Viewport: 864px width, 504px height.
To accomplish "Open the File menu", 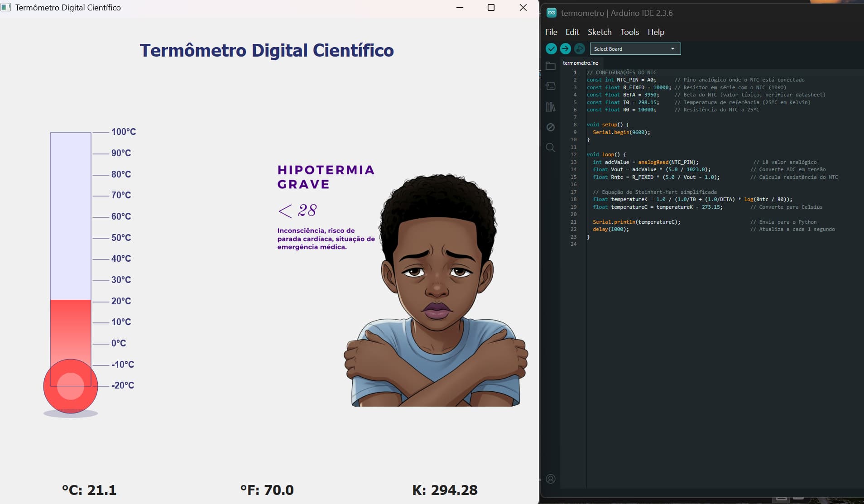I will [551, 32].
